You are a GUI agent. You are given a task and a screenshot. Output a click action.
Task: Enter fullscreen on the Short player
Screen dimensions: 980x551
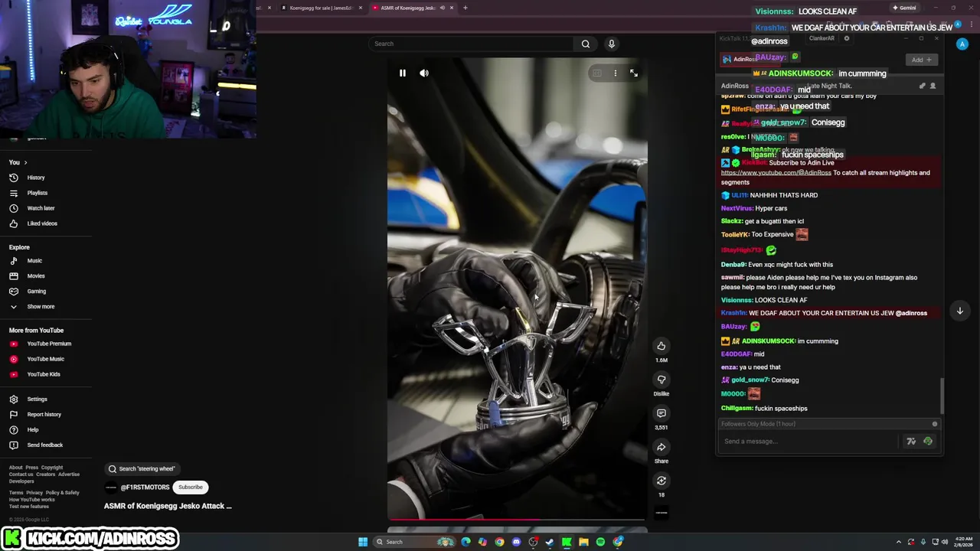pos(634,73)
